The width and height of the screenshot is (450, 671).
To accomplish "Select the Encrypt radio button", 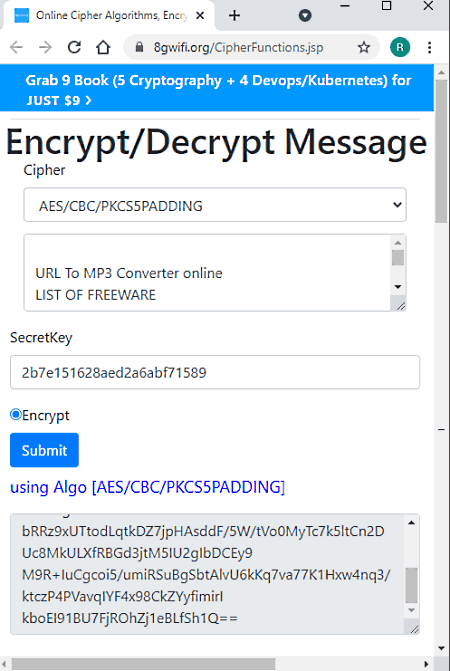I will 16,414.
